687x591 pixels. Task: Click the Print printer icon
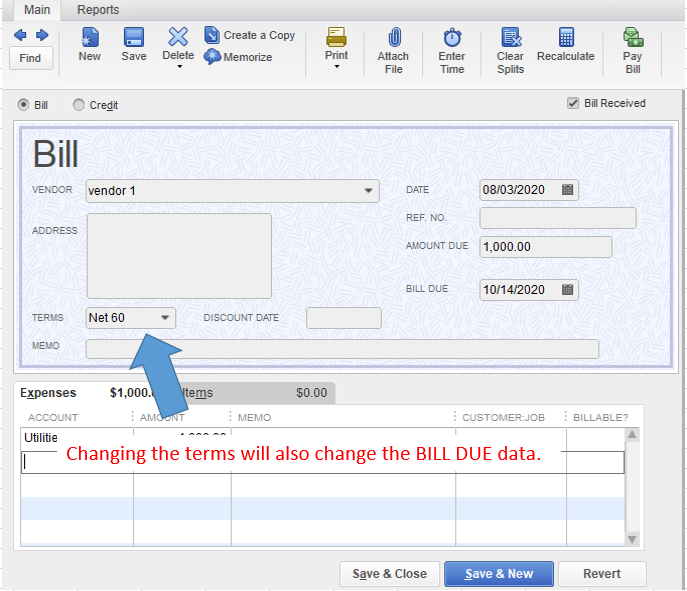click(336, 37)
